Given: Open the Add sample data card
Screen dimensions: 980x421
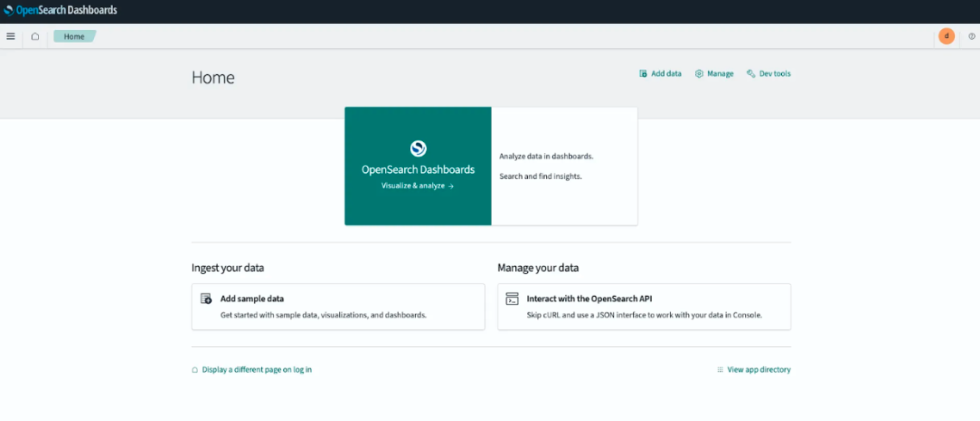Looking at the screenshot, I should click(338, 306).
